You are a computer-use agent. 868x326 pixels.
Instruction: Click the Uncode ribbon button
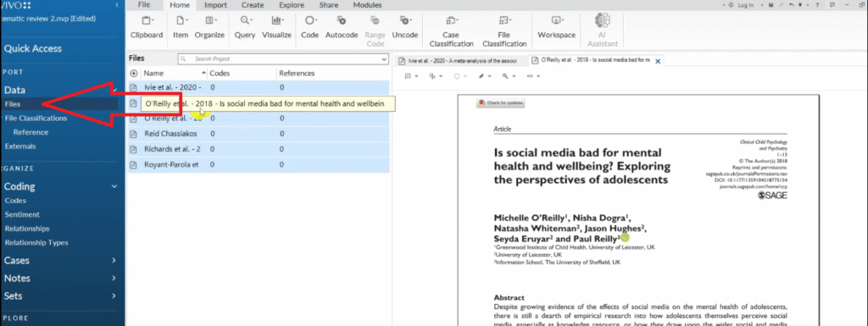[404, 27]
